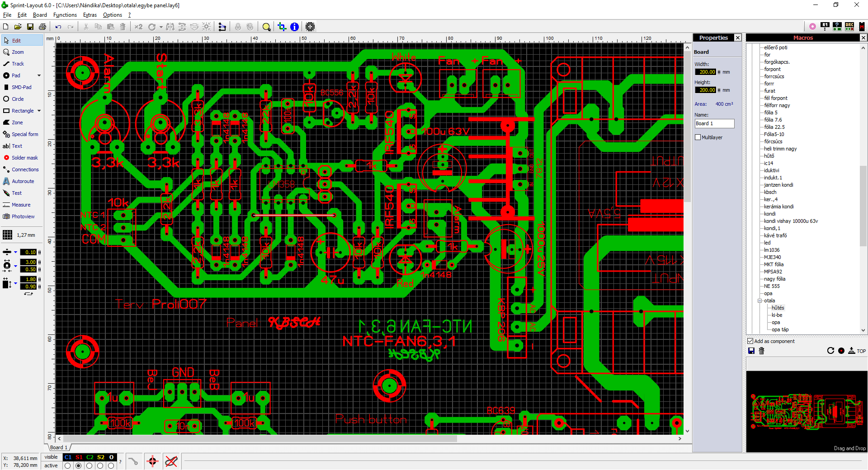
Task: Select the Circle tool
Action: (22, 99)
